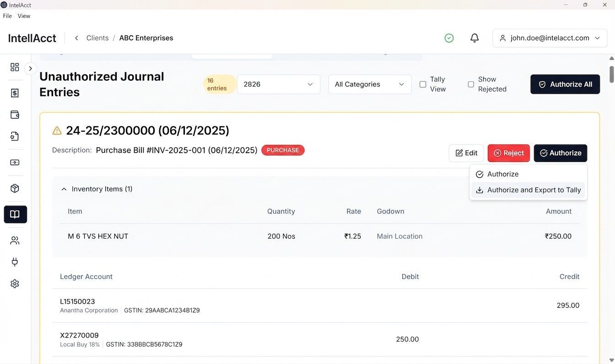Open the All Categories dropdown
The width and height of the screenshot is (615, 364).
point(369,84)
